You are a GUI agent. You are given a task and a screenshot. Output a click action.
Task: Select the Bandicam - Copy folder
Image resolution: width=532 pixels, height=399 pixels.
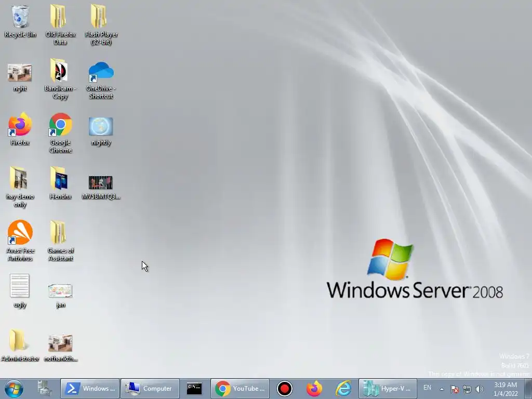[x=60, y=79]
